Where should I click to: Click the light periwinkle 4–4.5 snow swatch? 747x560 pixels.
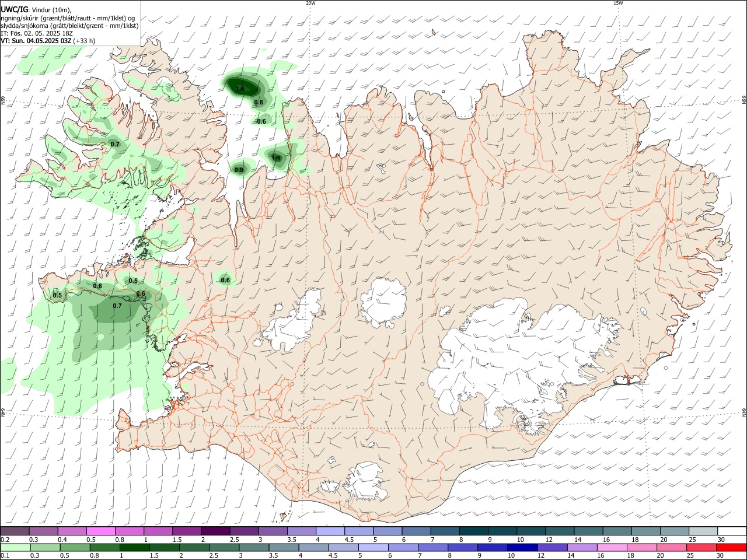(330, 531)
